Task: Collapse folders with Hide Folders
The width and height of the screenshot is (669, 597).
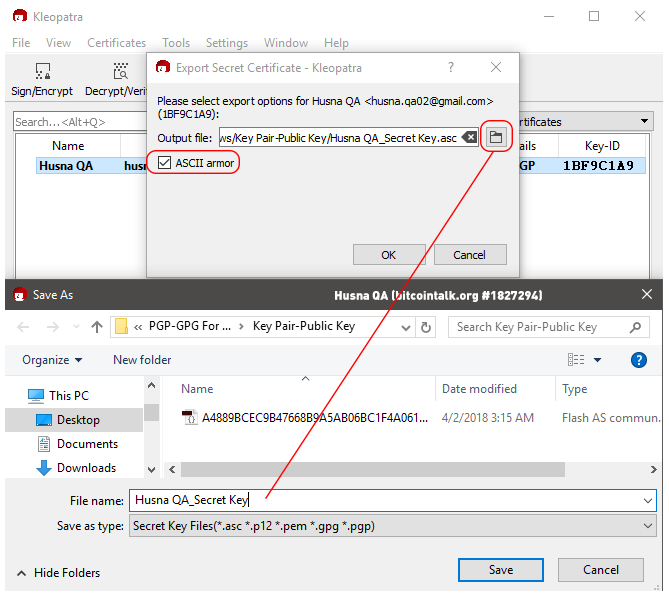Action: click(58, 573)
